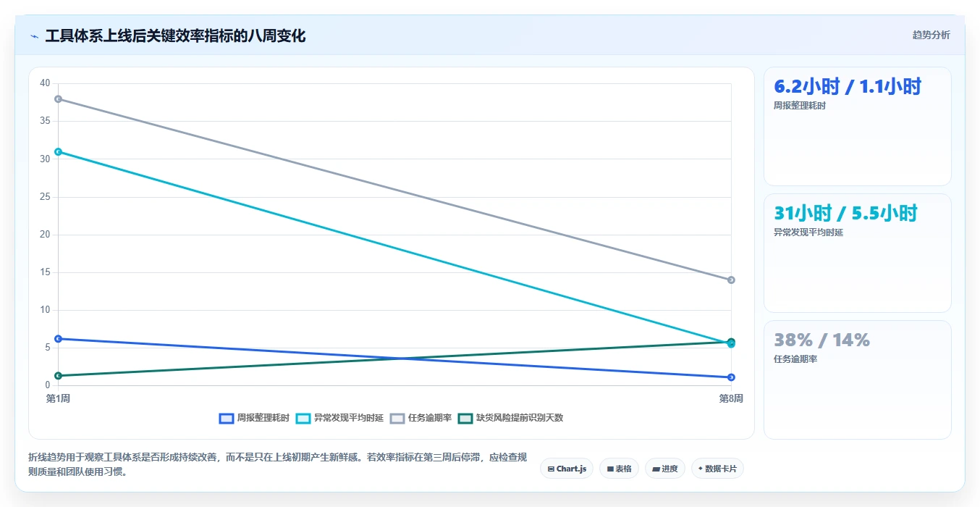Click the gray 任务逾期率 legend color box
The width and height of the screenshot is (980, 507).
click(x=397, y=418)
